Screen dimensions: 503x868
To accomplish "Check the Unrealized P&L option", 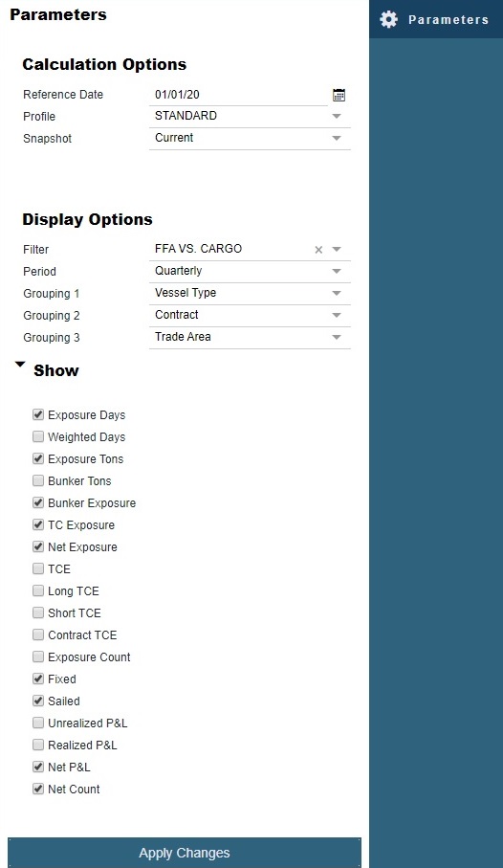I will point(38,723).
